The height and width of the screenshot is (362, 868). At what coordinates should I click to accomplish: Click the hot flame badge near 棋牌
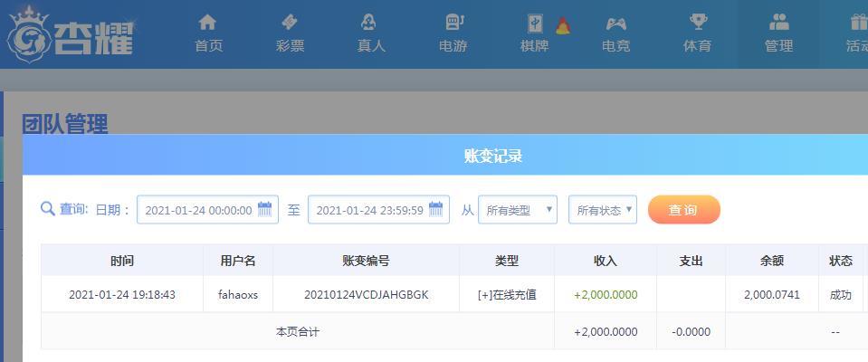563,25
